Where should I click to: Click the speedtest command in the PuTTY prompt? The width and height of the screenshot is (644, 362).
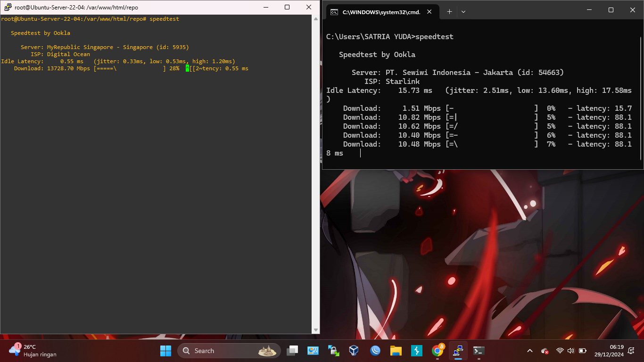pos(164,19)
